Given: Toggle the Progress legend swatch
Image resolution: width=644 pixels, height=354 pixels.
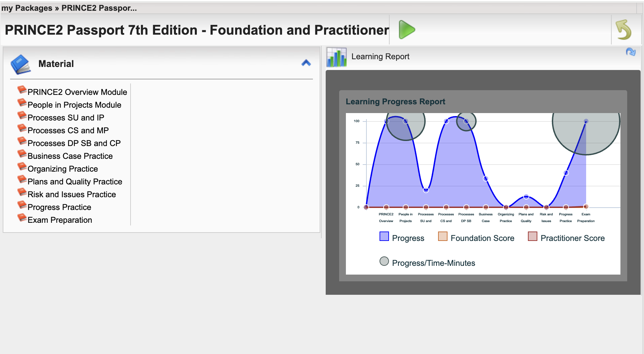Looking at the screenshot, I should (384, 236).
